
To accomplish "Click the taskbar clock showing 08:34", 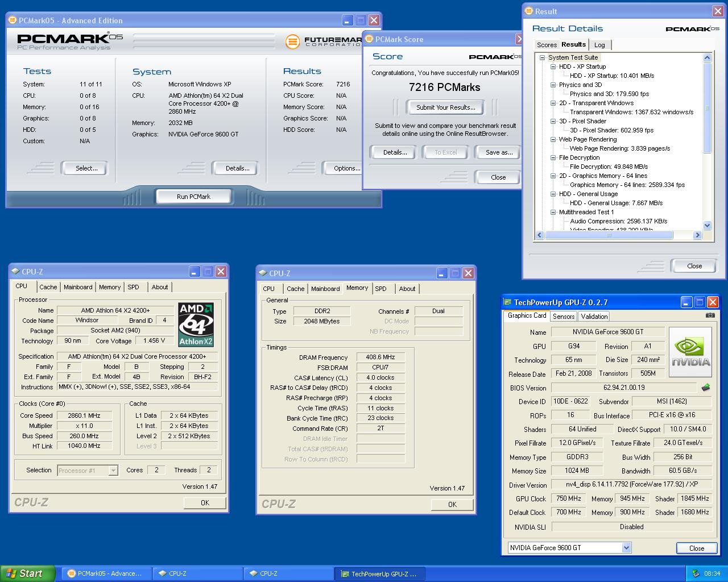I will pos(712,573).
